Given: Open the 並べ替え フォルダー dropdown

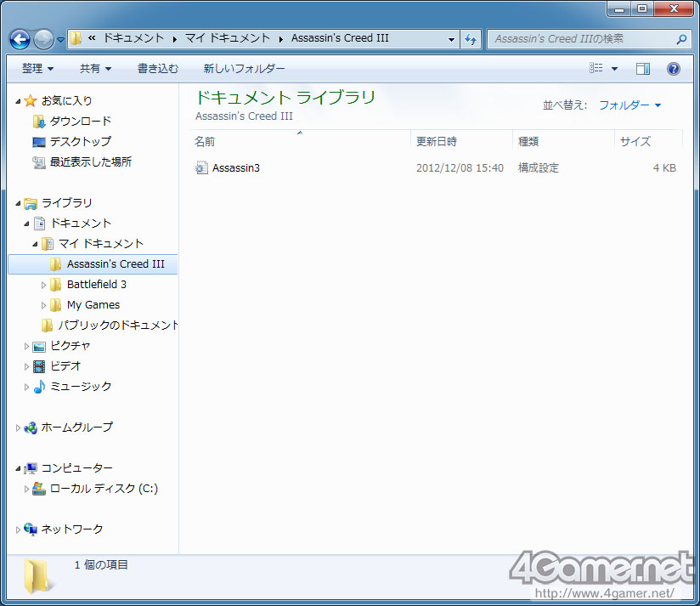Looking at the screenshot, I should tap(629, 105).
